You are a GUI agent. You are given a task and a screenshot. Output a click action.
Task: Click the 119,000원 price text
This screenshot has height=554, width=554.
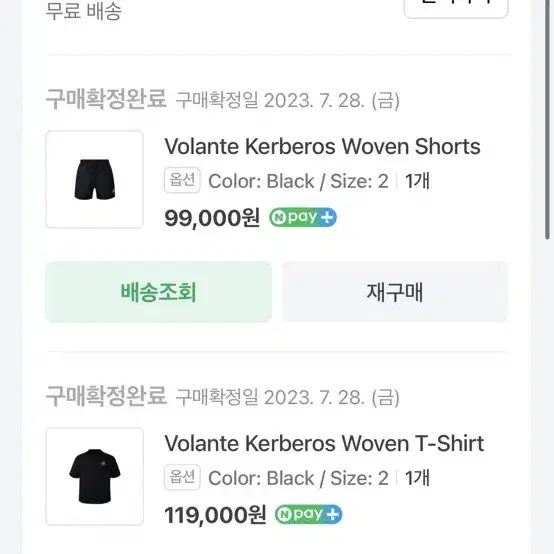[x=215, y=515]
